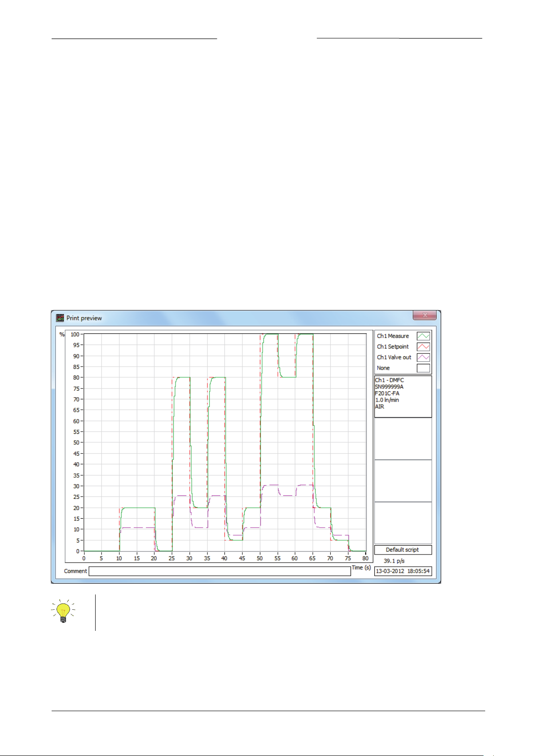This screenshot has width=535, height=756.
Task: Click the Ch1 Valve out purple swatch
Action: click(423, 358)
